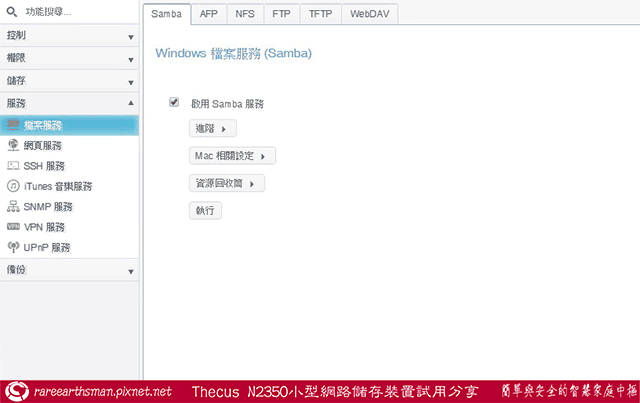Click the 執行 apply button
Viewport: 640px width, 403px height.
(205, 211)
